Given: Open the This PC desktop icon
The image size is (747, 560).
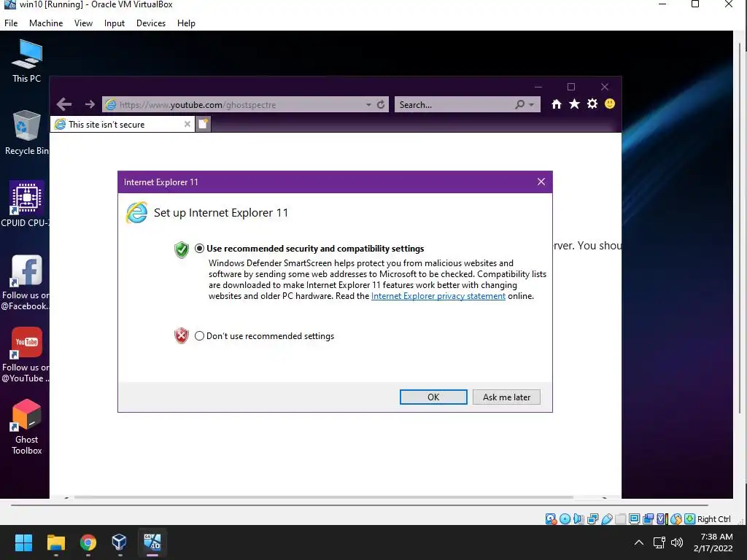Looking at the screenshot, I should click(x=27, y=62).
